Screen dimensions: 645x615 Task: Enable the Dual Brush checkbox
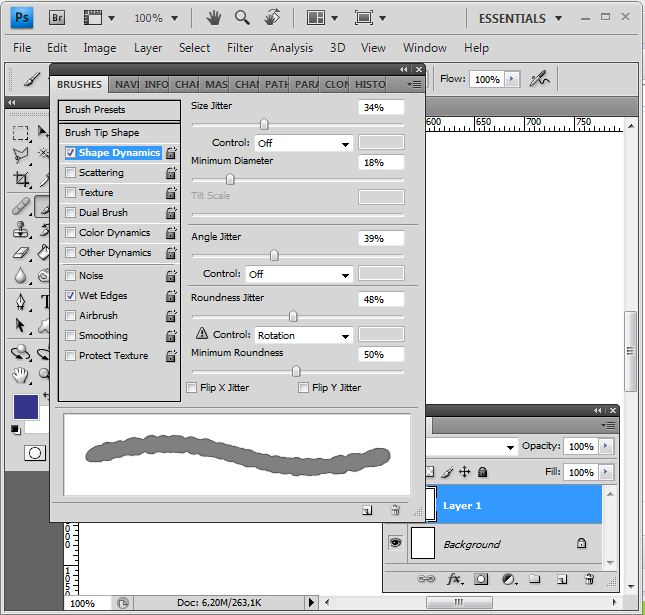[x=70, y=213]
